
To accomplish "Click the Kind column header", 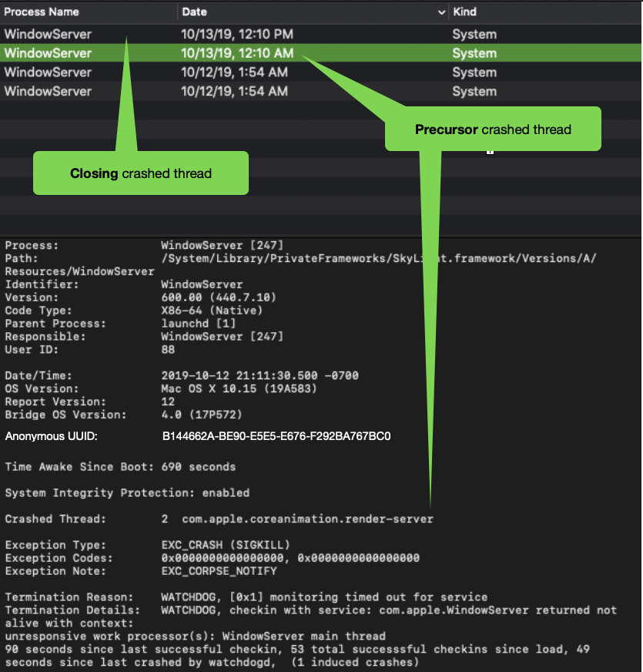I will 464,12.
